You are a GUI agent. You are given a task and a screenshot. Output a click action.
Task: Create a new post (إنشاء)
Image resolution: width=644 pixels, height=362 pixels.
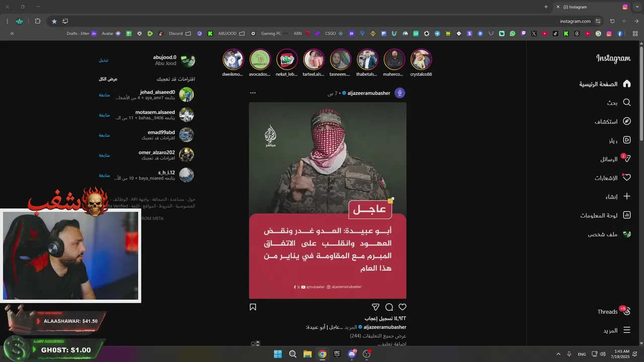click(618, 197)
